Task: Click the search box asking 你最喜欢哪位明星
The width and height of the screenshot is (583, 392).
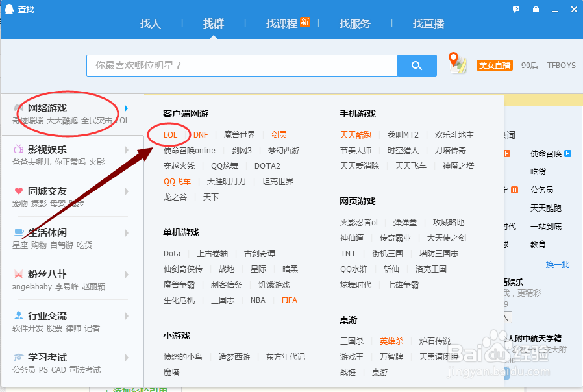Action: pos(242,66)
